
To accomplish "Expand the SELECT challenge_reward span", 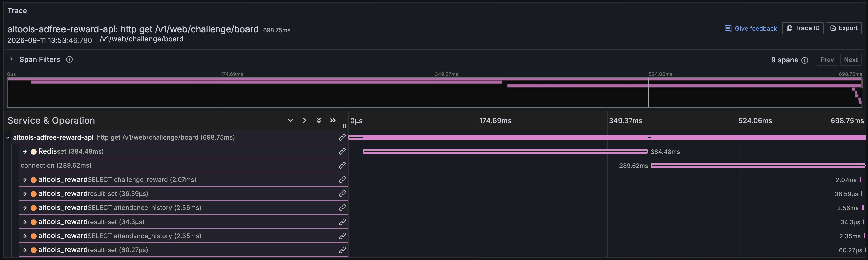I will [24, 180].
